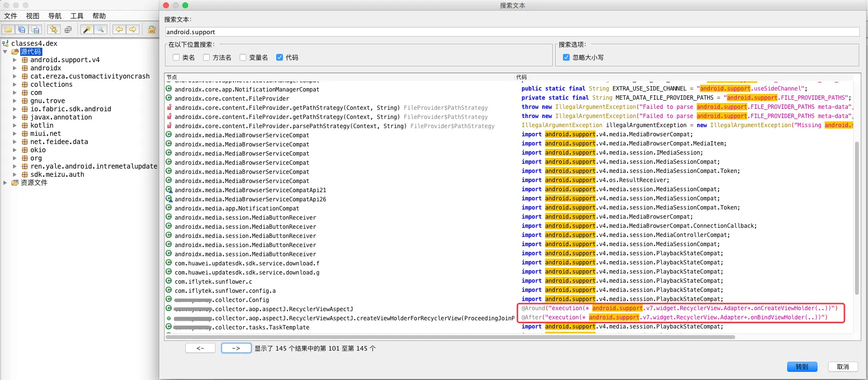Enable the 变量名 search checkbox
The height and width of the screenshot is (380, 868).
tap(243, 57)
